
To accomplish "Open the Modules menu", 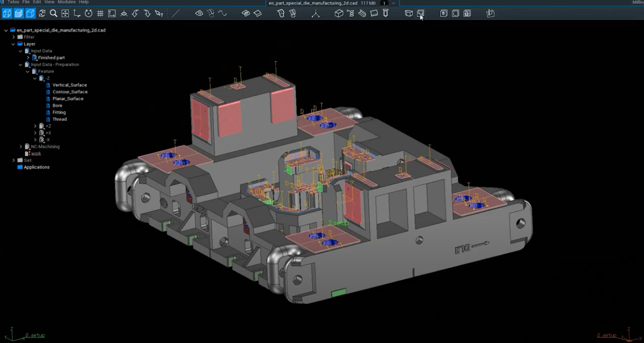I will point(67,2).
